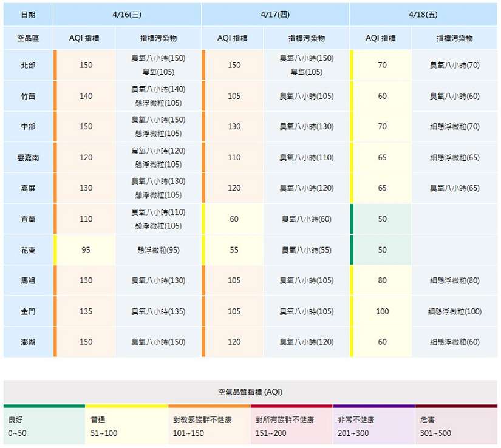Click the 花東 region row label
The image size is (501, 448).
28,249
